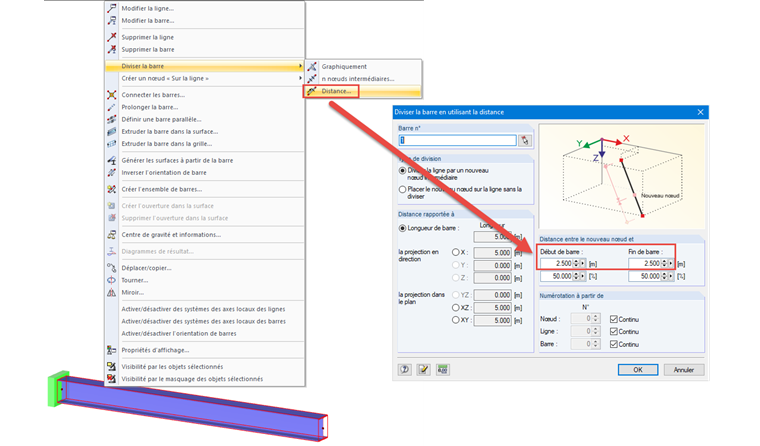Screen dimensions: 760x446
Task: Choose Créer l'ouverture dans la surface entry
Action: click(167, 206)
